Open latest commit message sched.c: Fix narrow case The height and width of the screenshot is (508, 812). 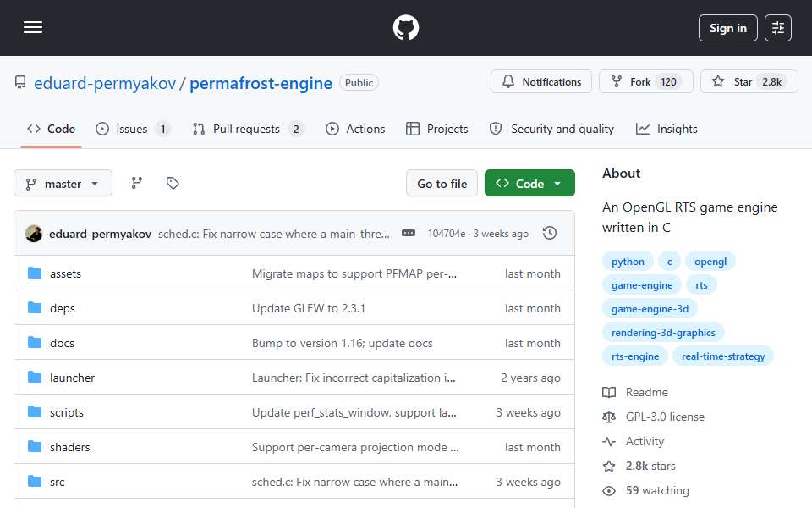(274, 234)
